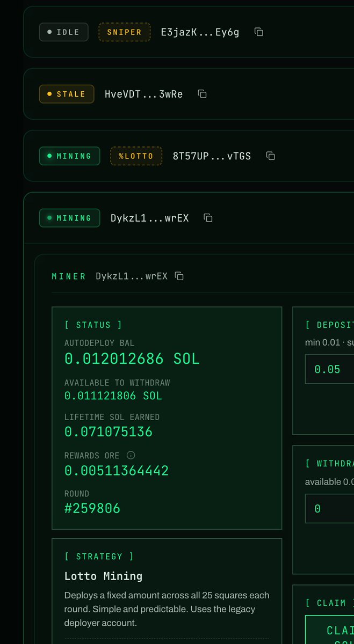
Task: Click the IDLE status badge
Action: [64, 32]
